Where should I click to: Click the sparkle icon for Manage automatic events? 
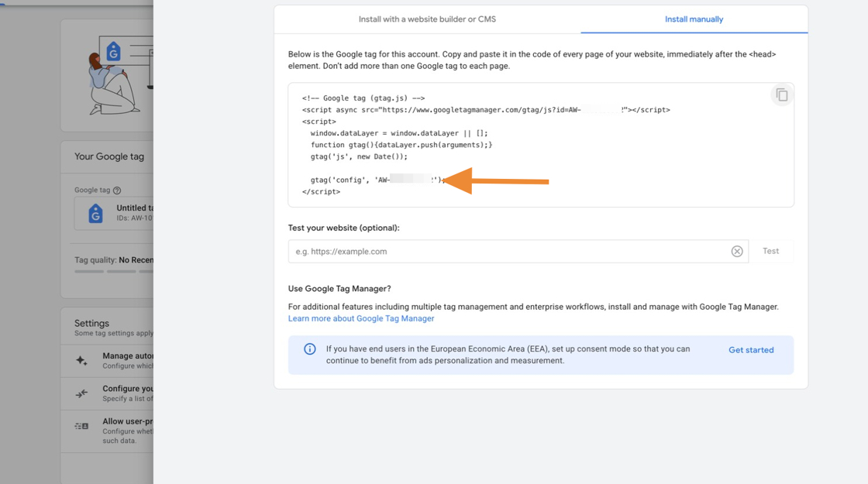tap(81, 361)
